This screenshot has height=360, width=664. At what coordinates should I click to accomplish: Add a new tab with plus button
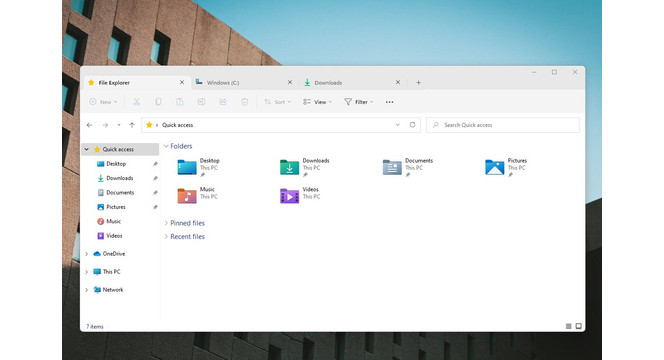pos(418,83)
